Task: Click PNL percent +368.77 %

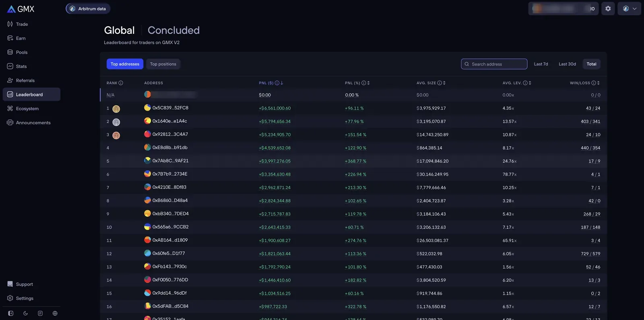Action: pyautogui.click(x=355, y=161)
